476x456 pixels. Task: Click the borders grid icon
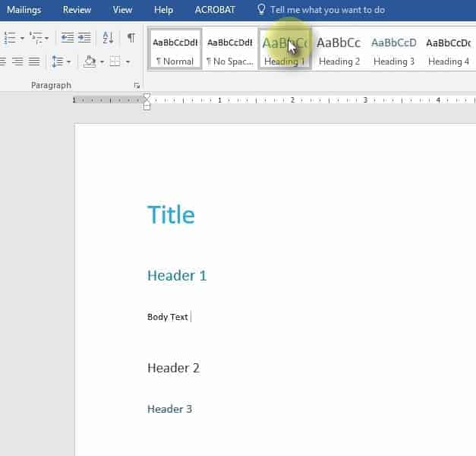point(114,61)
